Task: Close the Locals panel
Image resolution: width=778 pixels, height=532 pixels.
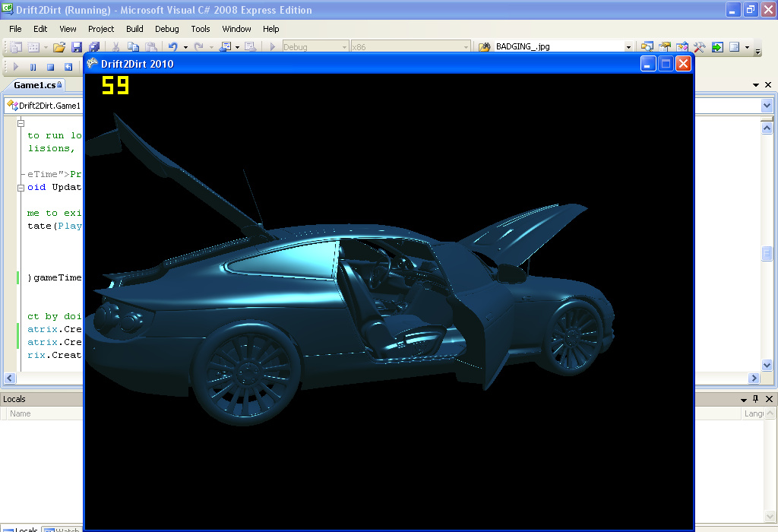Action: click(x=769, y=399)
